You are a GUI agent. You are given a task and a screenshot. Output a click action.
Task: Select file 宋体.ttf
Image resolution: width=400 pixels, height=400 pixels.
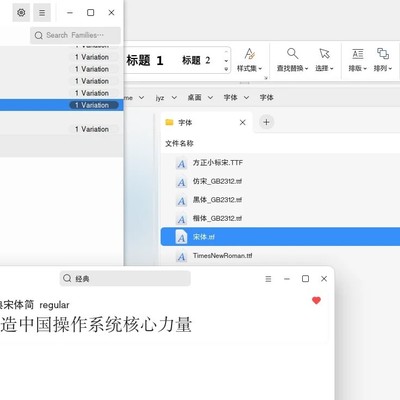pos(280,237)
